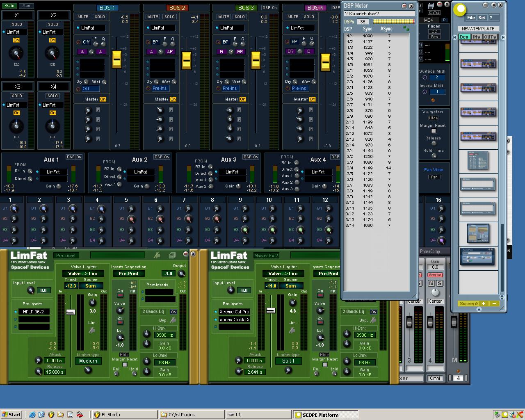
Task: Click Hide button under Vu-meters
Action: tap(434, 118)
